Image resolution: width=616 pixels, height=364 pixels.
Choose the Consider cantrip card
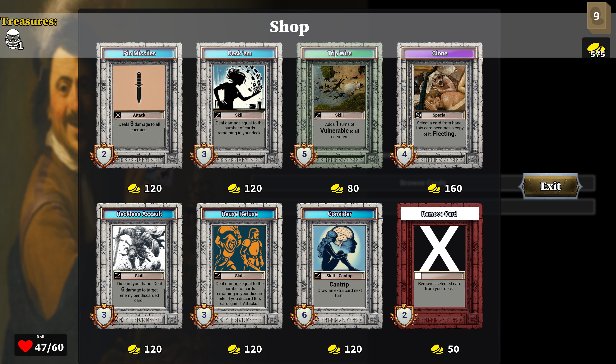339,266
